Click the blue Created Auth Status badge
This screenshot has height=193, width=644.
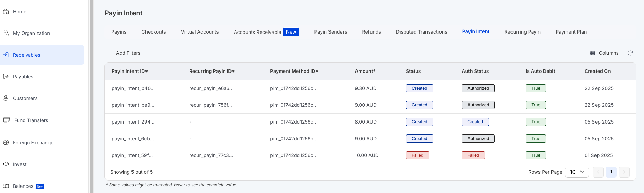click(475, 122)
